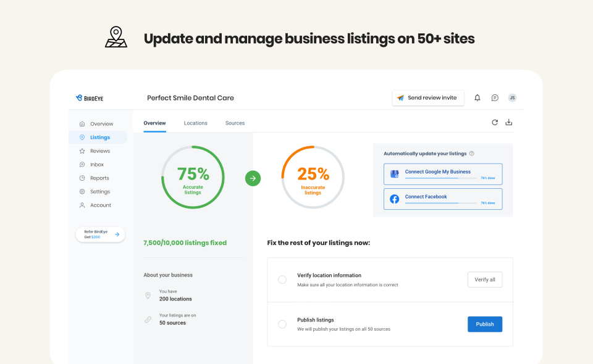Click the green arrow circle icon
The image size is (593, 364).
253,179
